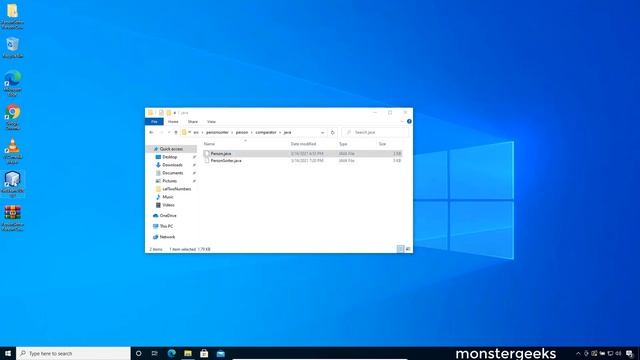Open Network in the navigation pane
Screen dimensions: 640x360
point(167,237)
